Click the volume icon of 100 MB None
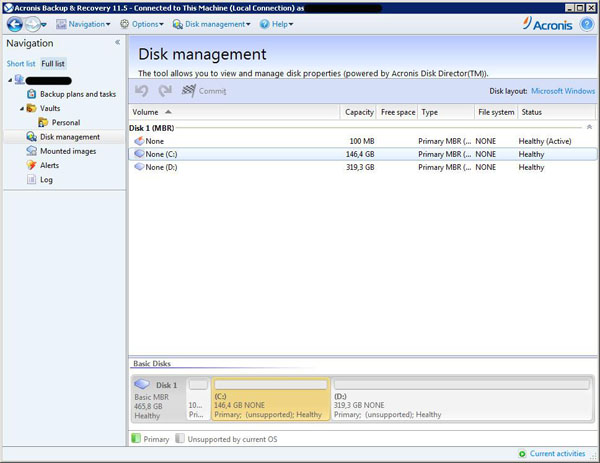This screenshot has height=463, width=600. coord(139,141)
